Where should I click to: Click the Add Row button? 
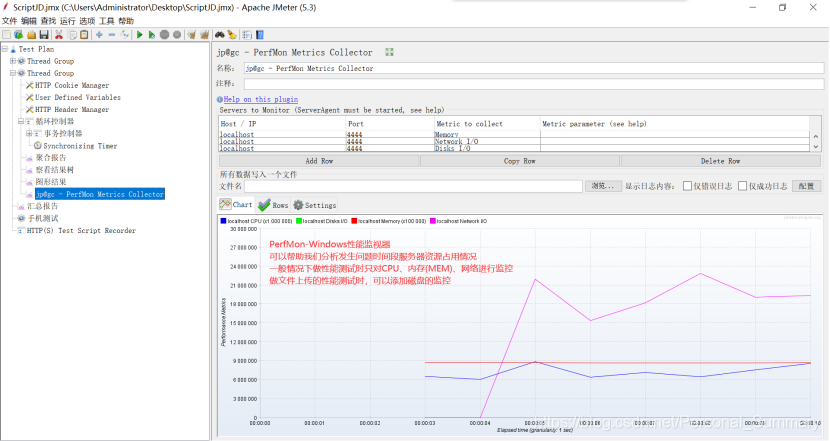(319, 161)
